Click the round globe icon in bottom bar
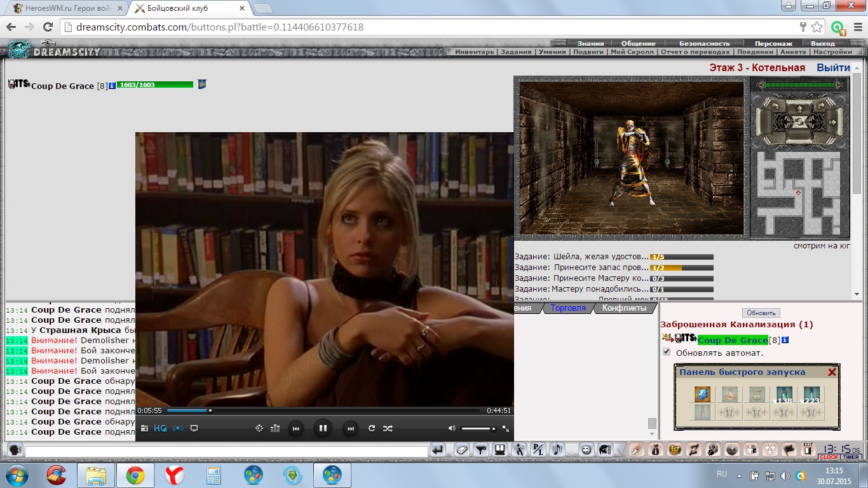 [x=732, y=450]
